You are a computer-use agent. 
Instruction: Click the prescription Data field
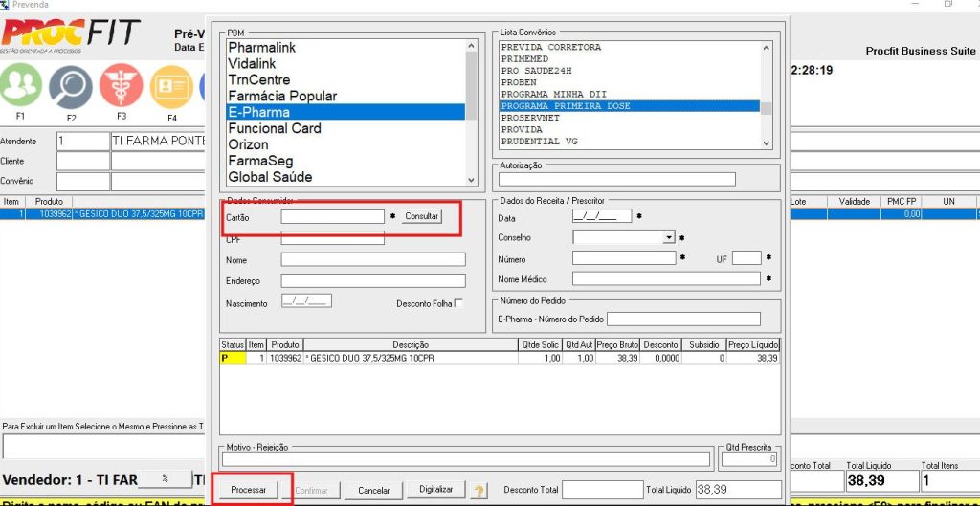click(x=602, y=217)
